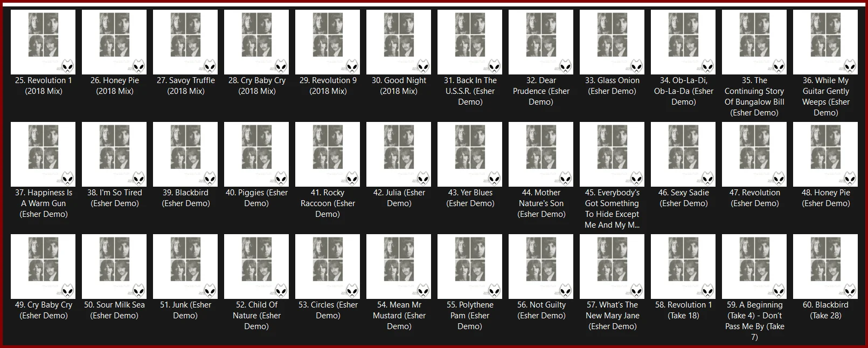
Task: Open the 34. Ob-La-Di, Ob-La-Da cover
Action: 683,42
